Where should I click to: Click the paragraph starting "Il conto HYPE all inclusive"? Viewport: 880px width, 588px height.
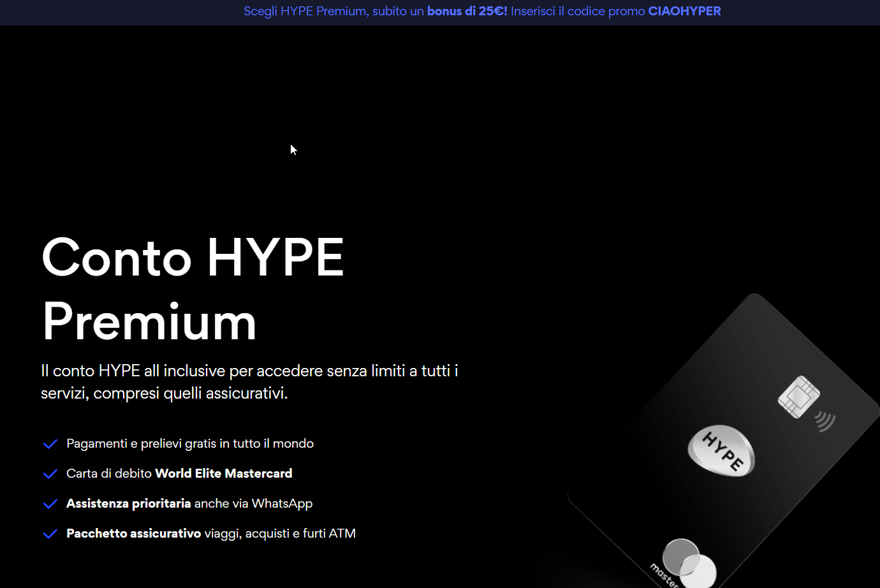pyautogui.click(x=249, y=382)
